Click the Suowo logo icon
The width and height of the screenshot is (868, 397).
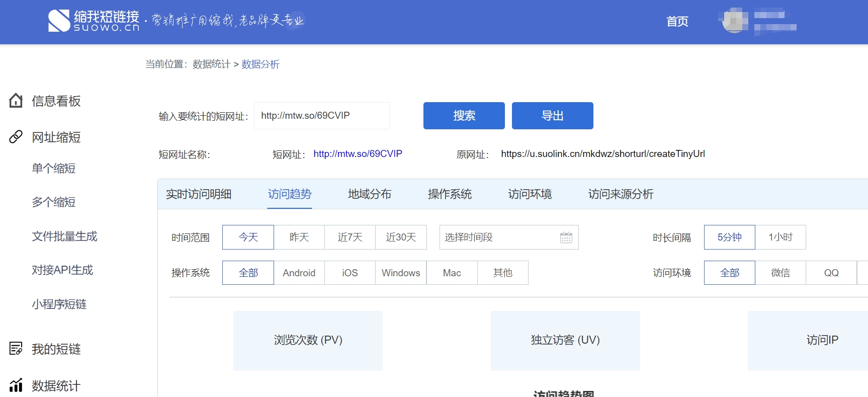point(59,21)
